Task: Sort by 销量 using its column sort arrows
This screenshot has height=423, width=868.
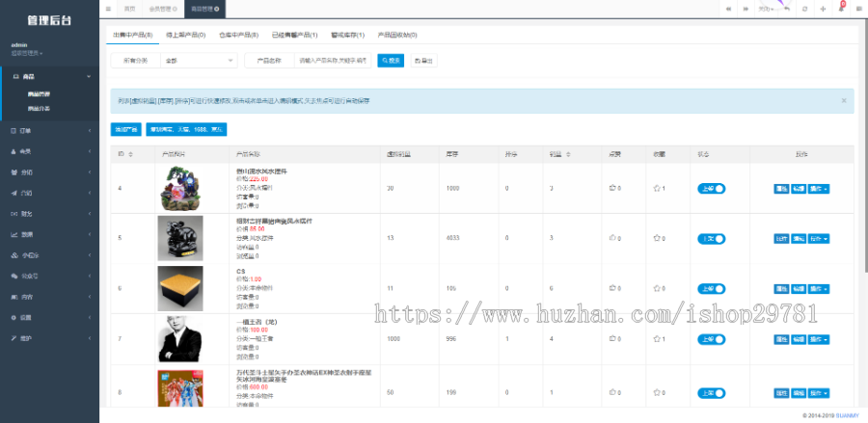Action: click(x=568, y=154)
